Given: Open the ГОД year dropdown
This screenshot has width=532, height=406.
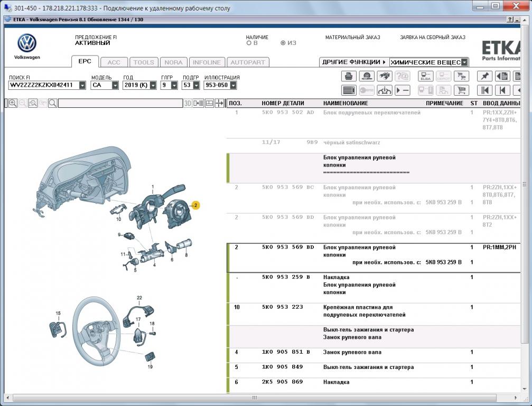Looking at the screenshot, I should click(x=153, y=85).
